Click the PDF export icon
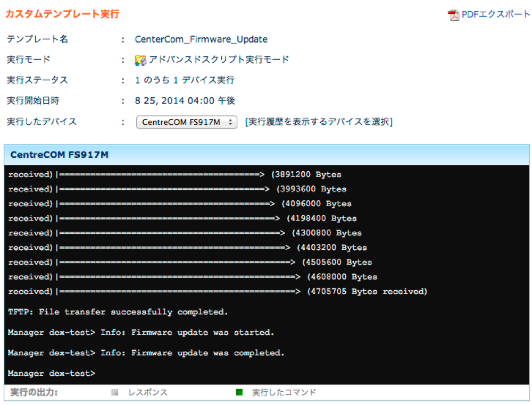The image size is (532, 405). tap(453, 15)
